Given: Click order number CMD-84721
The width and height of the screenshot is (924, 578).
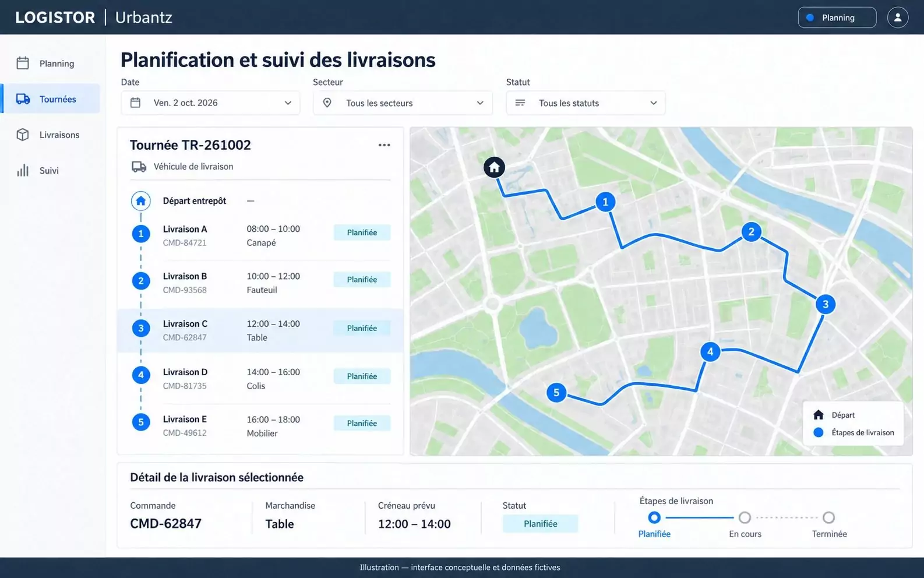Looking at the screenshot, I should 185,243.
